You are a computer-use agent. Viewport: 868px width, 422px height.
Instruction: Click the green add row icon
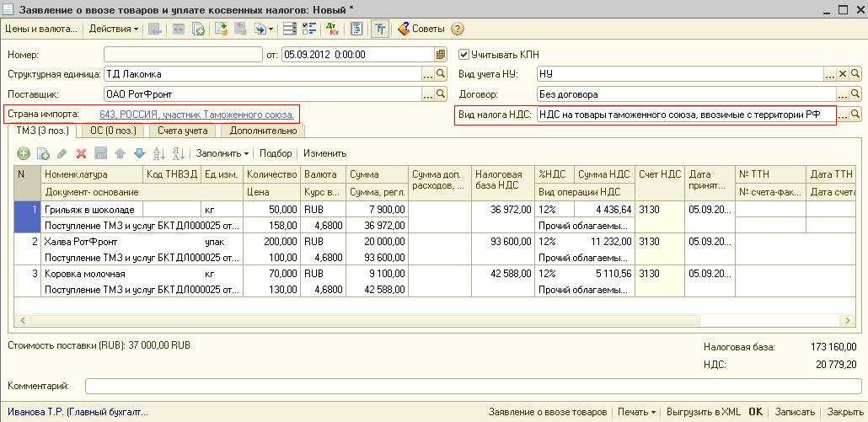pos(24,153)
